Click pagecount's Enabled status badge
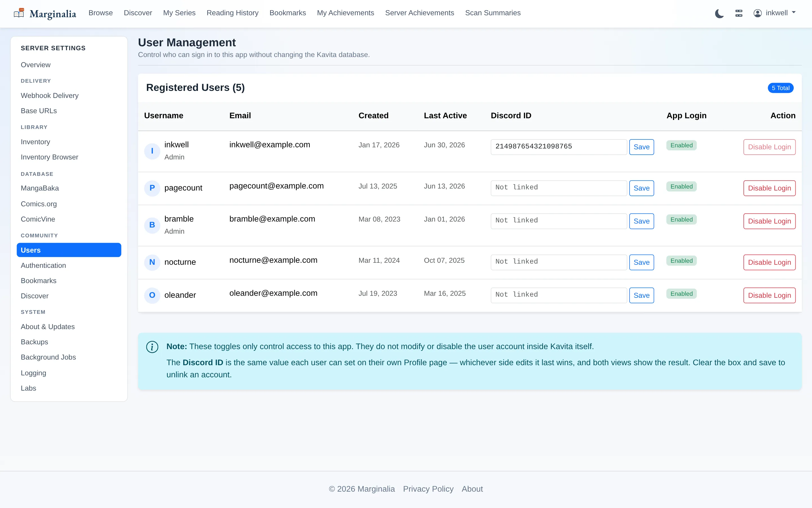 coord(681,187)
